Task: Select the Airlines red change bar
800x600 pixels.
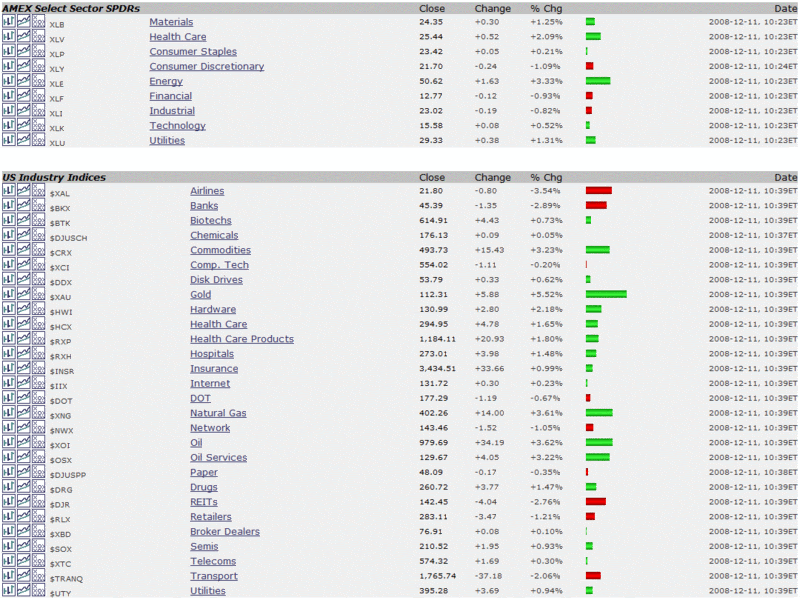Action: pyautogui.click(x=598, y=190)
